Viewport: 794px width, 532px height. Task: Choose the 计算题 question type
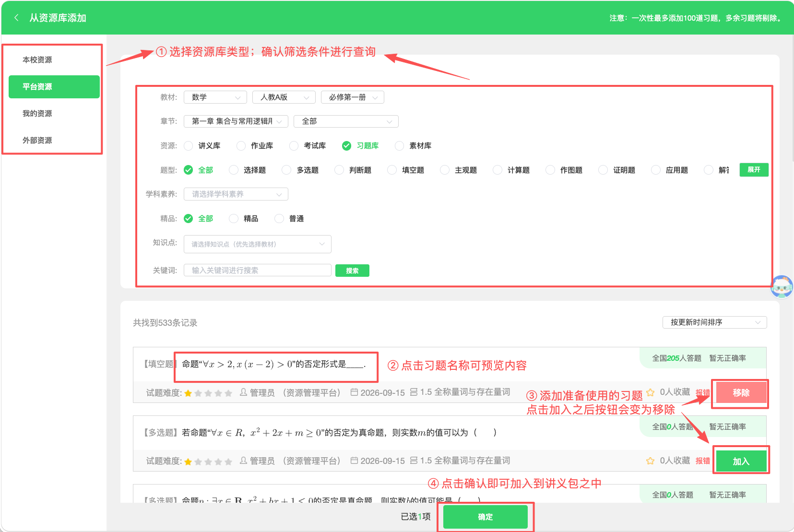click(x=498, y=170)
